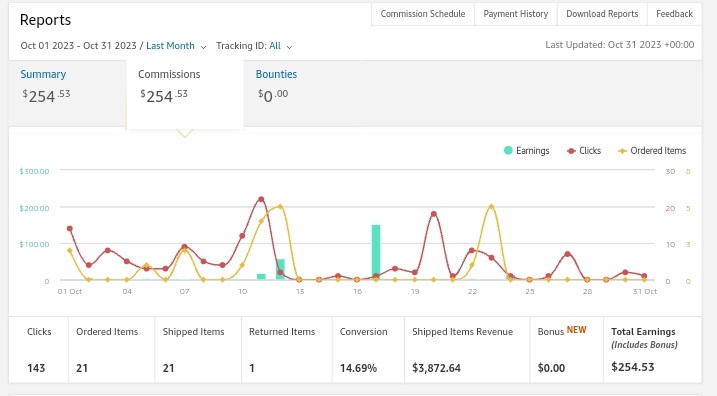717x396 pixels.
Task: Toggle the Clicks legend series
Action: [584, 150]
